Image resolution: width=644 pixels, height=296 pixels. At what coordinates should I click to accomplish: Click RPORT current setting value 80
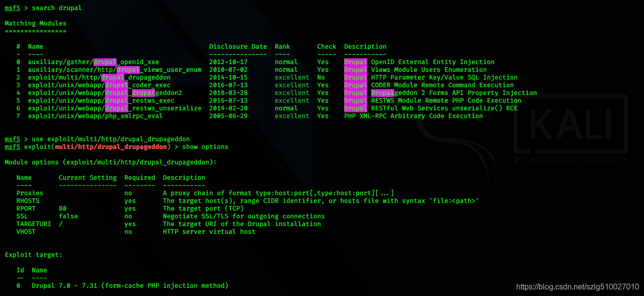point(63,209)
